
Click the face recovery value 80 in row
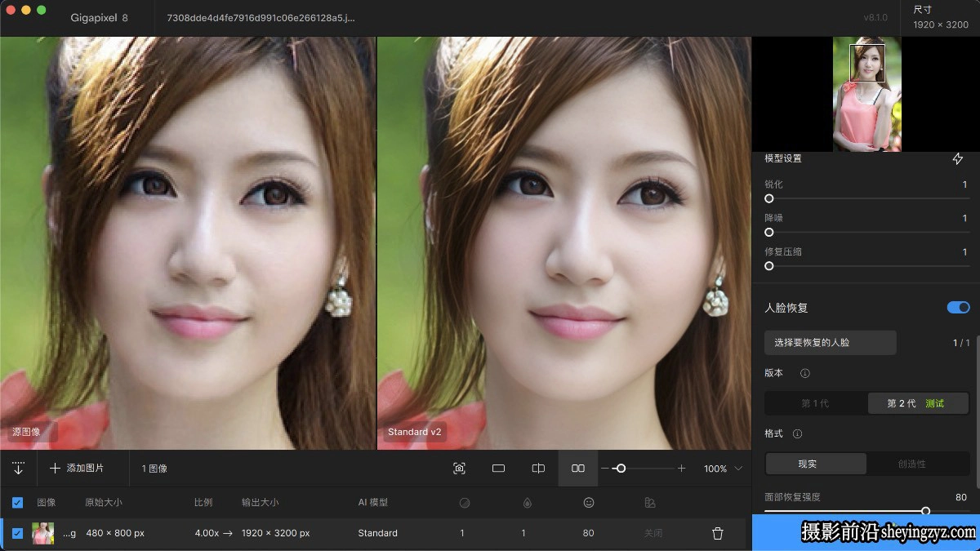pyautogui.click(x=589, y=533)
